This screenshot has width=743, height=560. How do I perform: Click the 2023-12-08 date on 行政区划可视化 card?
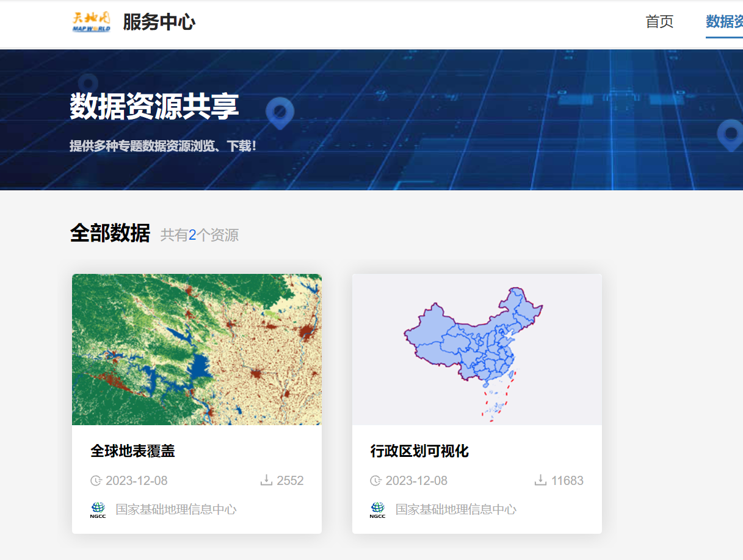416,481
